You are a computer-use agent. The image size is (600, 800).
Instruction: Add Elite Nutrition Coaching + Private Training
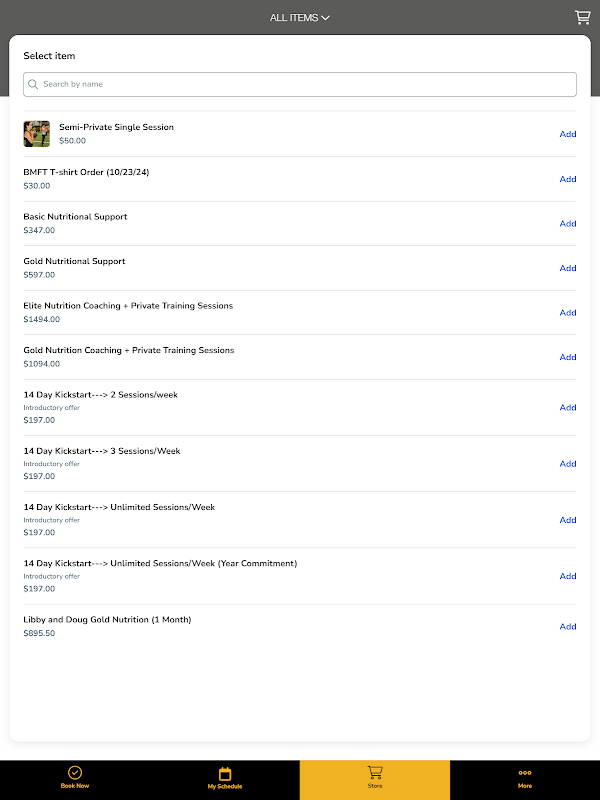pos(568,313)
